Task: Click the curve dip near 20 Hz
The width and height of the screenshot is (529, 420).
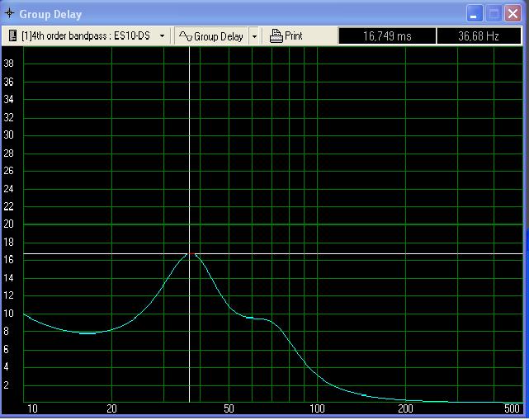Action: click(x=87, y=333)
